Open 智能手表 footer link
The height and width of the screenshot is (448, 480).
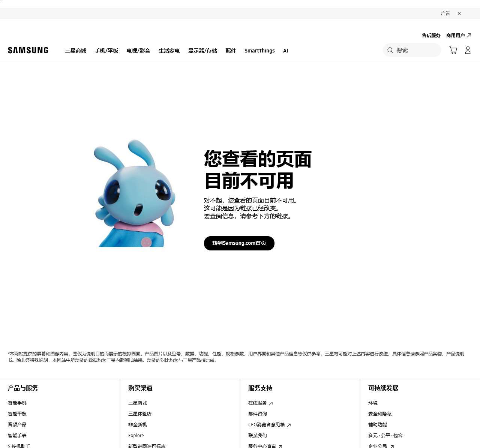[x=17, y=436]
